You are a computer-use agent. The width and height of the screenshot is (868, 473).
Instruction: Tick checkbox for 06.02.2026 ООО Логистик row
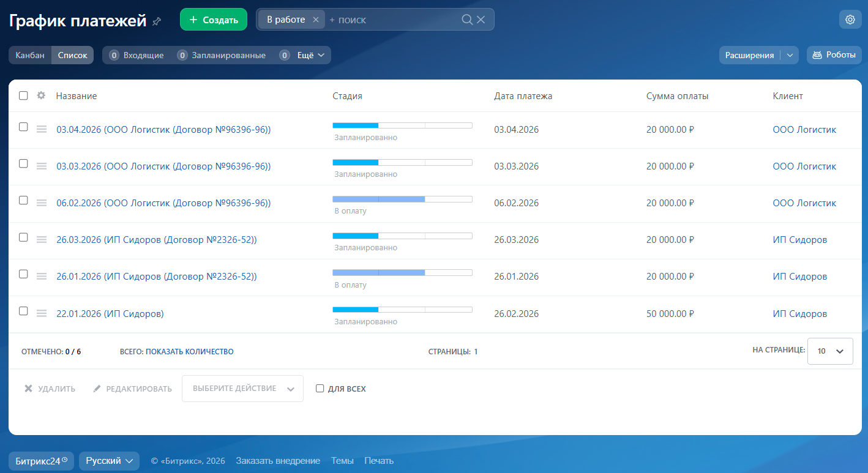click(x=23, y=200)
